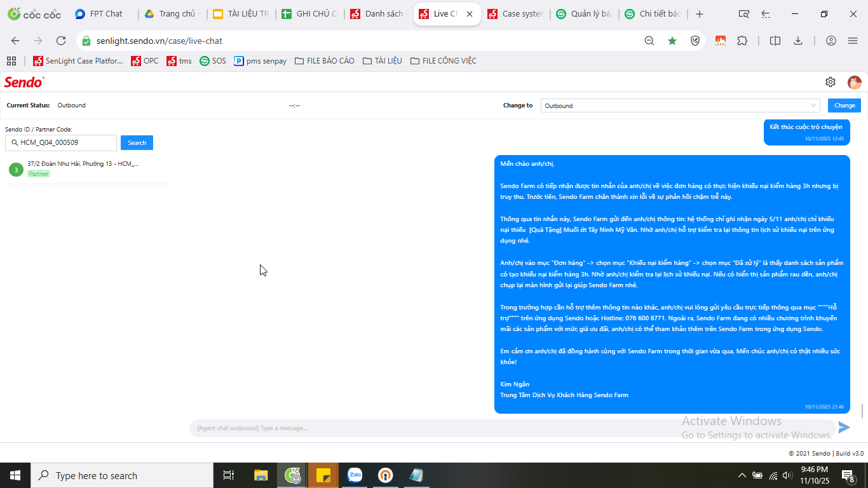The height and width of the screenshot is (488, 868).
Task: Go back to the previous page
Action: (15, 41)
